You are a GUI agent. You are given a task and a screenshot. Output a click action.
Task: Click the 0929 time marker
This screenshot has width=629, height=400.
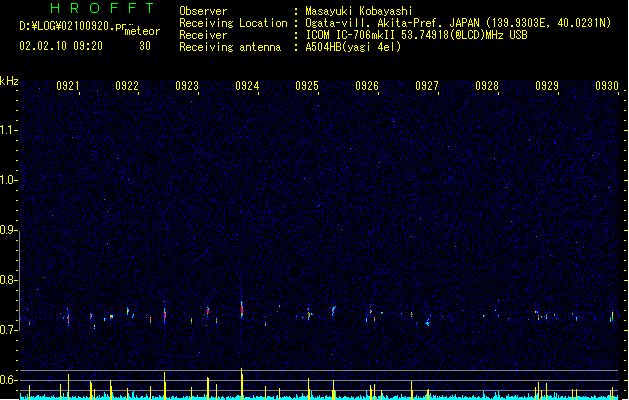(547, 85)
